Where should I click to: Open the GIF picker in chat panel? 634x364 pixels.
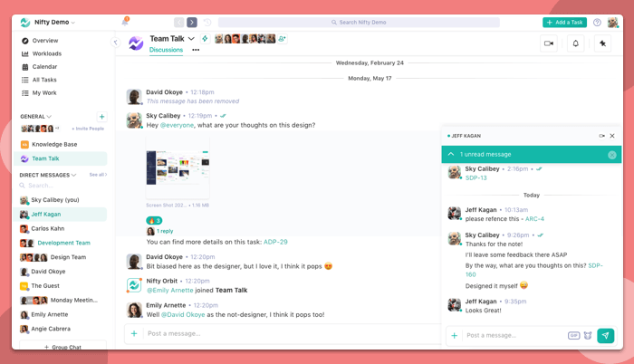573,335
